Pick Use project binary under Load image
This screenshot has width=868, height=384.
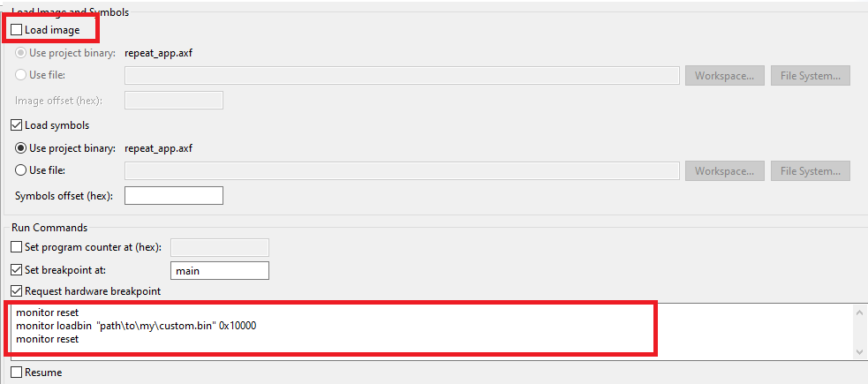(21, 53)
